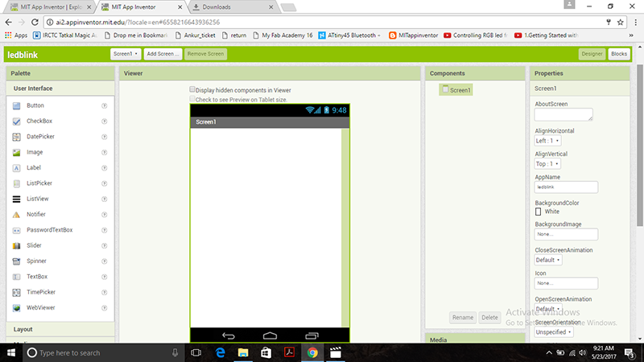Screen dimensions: 644x362
Task: Open the ATtiny45 Bluetooth bookmark
Action: click(349, 35)
